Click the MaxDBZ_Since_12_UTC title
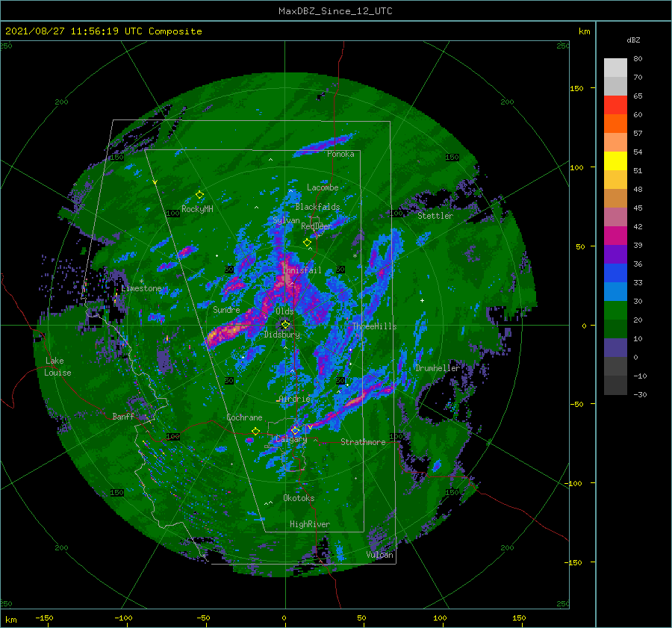 [x=335, y=11]
